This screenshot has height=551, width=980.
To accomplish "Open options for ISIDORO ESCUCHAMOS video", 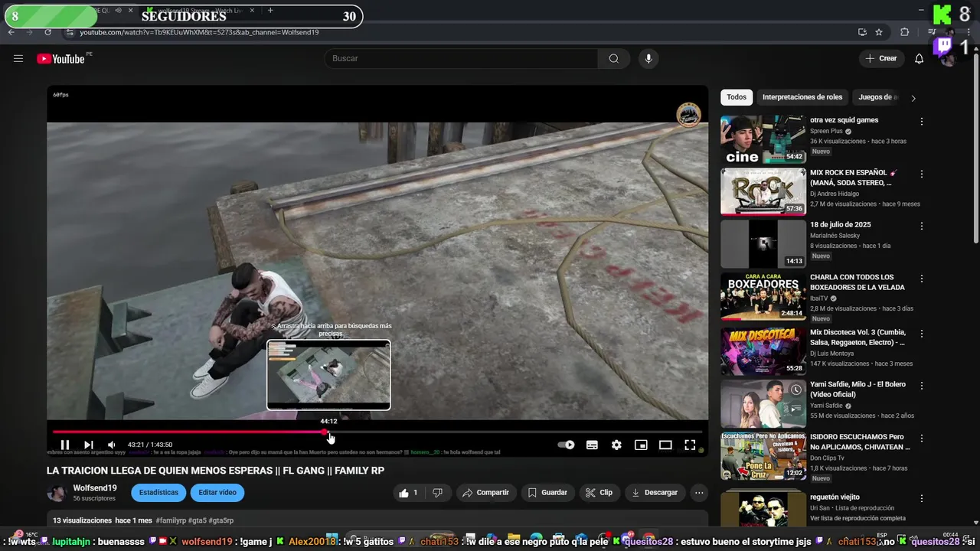I will tap(922, 439).
